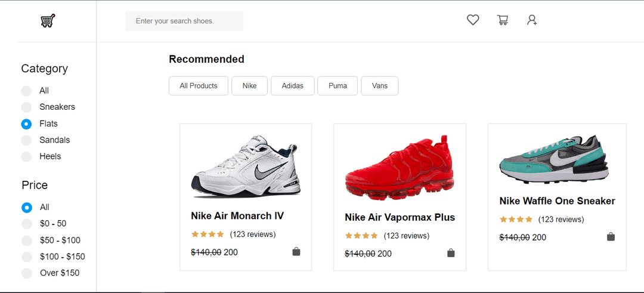The width and height of the screenshot is (644, 293).
Task: Choose the $50 - $100 price range
Action: pyautogui.click(x=26, y=240)
